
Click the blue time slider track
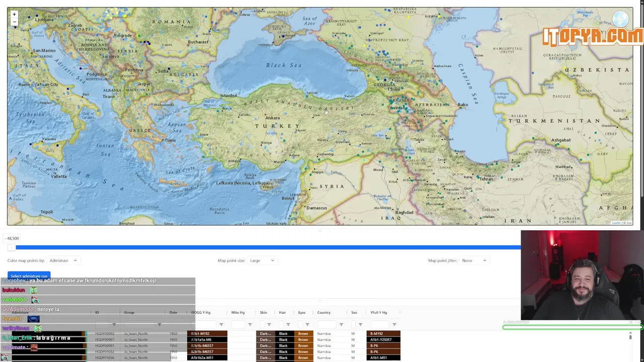click(x=268, y=247)
